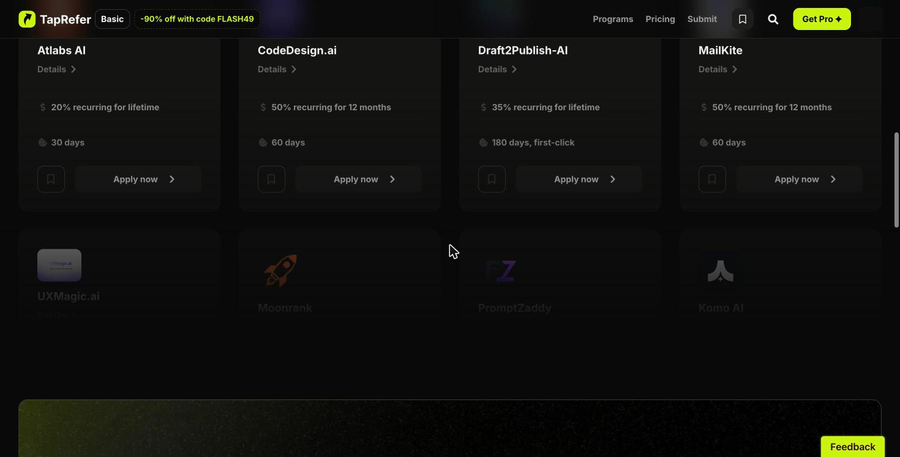
Task: Click the Get Pro button
Action: (x=822, y=19)
